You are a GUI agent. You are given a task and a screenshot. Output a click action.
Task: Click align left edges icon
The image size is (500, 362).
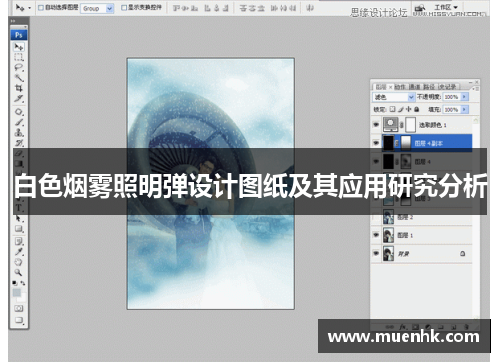208,8
